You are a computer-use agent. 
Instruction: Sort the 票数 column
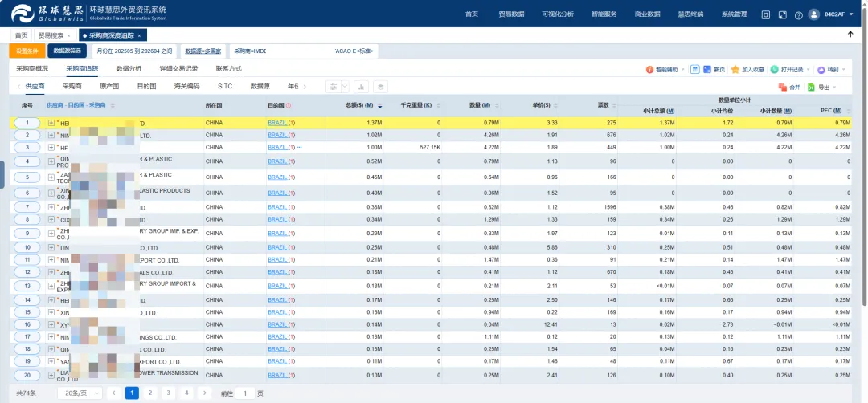pos(613,105)
